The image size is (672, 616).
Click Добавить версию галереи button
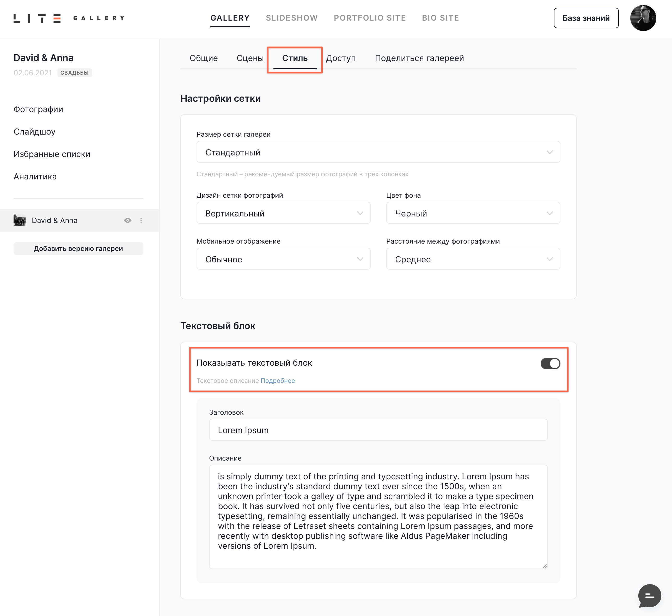78,249
